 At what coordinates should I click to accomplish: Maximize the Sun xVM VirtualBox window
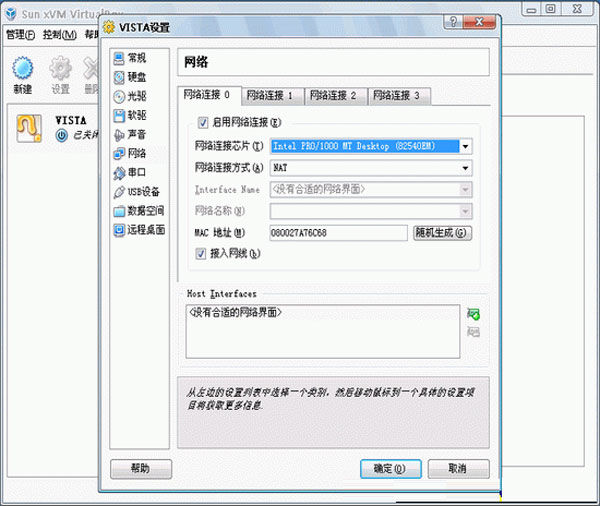point(550,9)
